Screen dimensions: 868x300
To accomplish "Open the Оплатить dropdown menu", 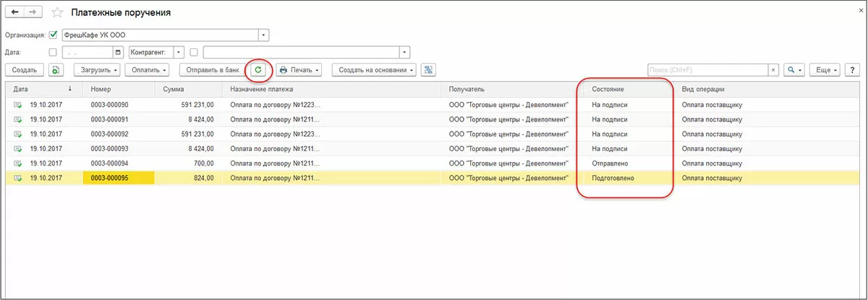I will pyautogui.click(x=147, y=70).
